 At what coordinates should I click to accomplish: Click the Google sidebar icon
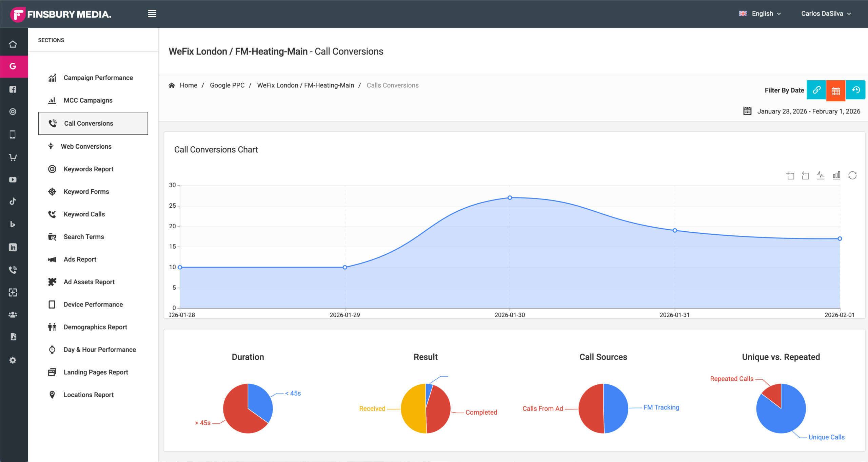pyautogui.click(x=13, y=66)
